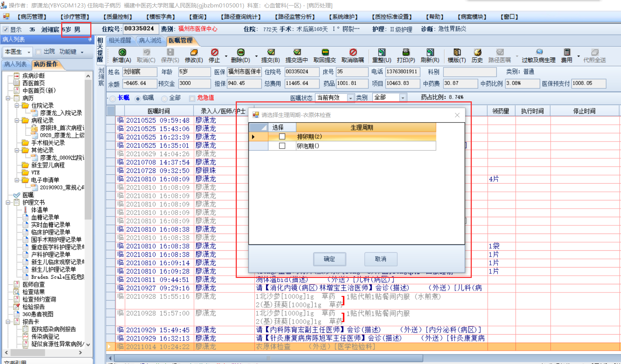Collapse the 报告卡 tree node
621x364 pixels.
[8, 322]
